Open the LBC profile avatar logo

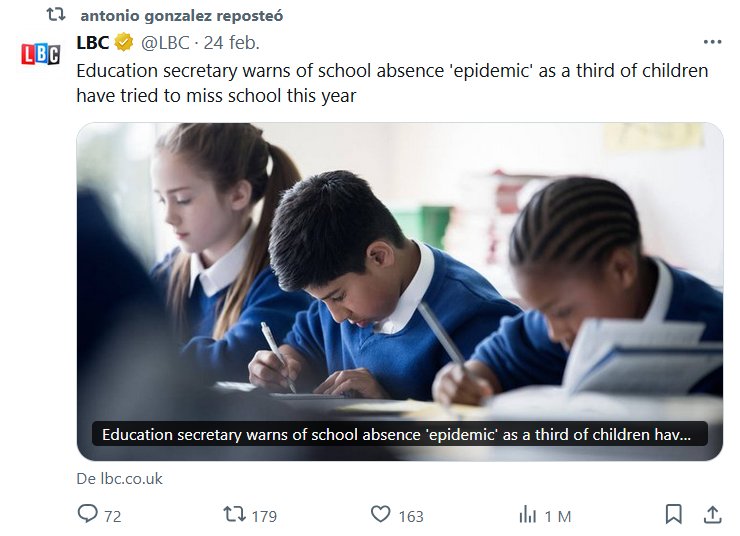tap(41, 54)
